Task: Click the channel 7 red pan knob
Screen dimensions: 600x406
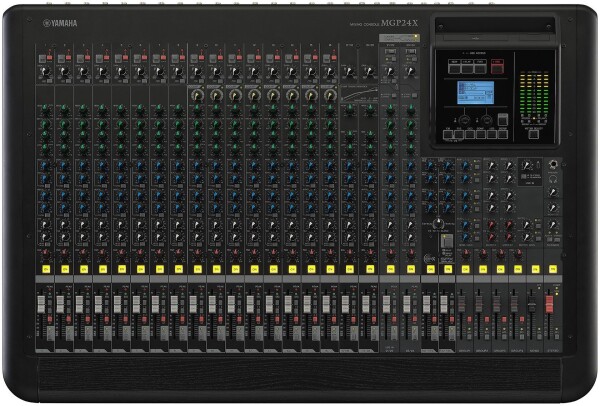Action: pos(159,253)
